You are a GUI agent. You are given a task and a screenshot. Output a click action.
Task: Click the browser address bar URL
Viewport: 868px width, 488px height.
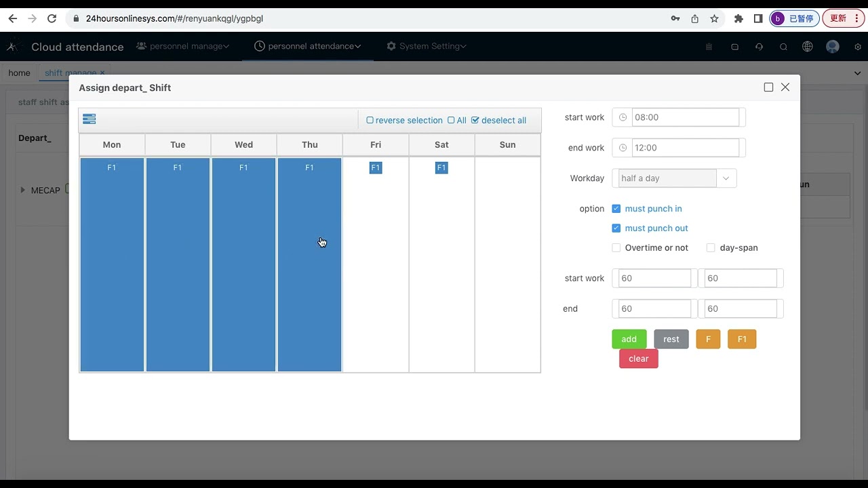[174, 18]
